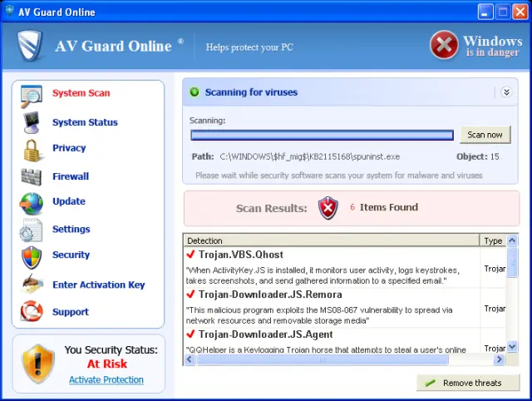
Task: Toggle the Trojan.VBS.Qhost checkmark
Action: pyautogui.click(x=190, y=254)
